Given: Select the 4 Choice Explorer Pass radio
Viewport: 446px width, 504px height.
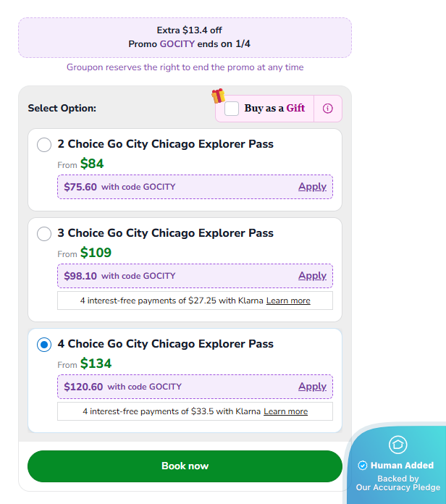Looking at the screenshot, I should pos(44,345).
